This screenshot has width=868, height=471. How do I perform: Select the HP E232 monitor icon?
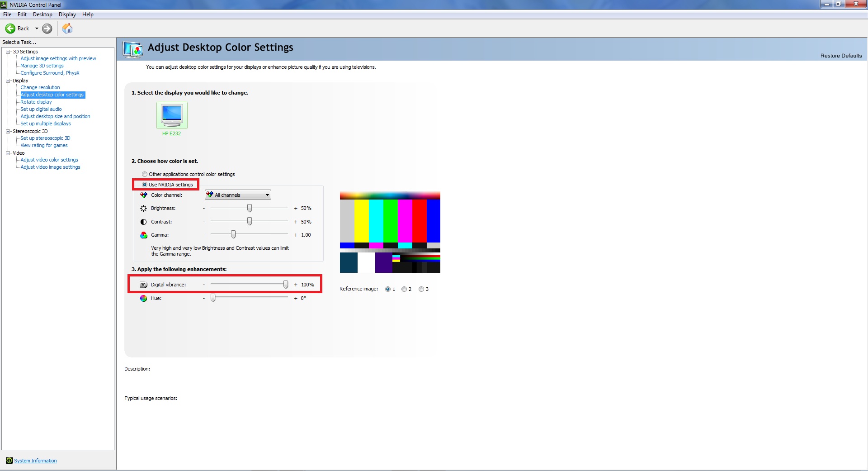click(172, 115)
